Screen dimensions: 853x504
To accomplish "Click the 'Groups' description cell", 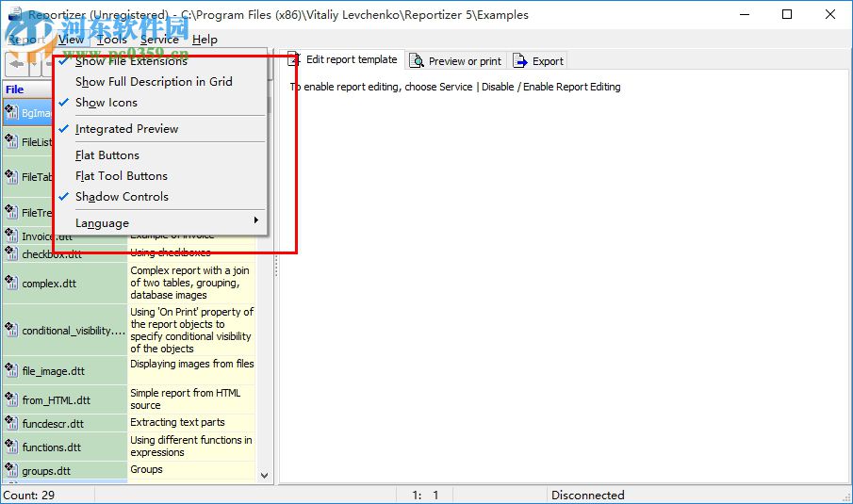I will click(x=191, y=470).
